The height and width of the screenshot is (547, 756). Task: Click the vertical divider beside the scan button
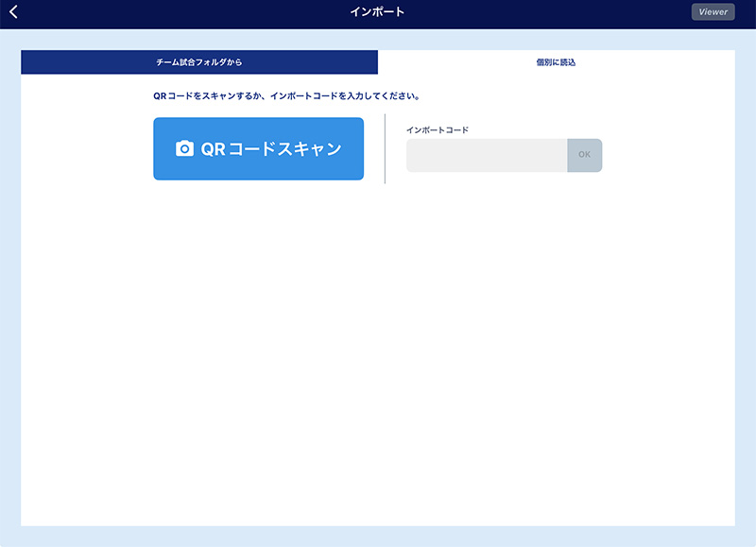point(386,148)
